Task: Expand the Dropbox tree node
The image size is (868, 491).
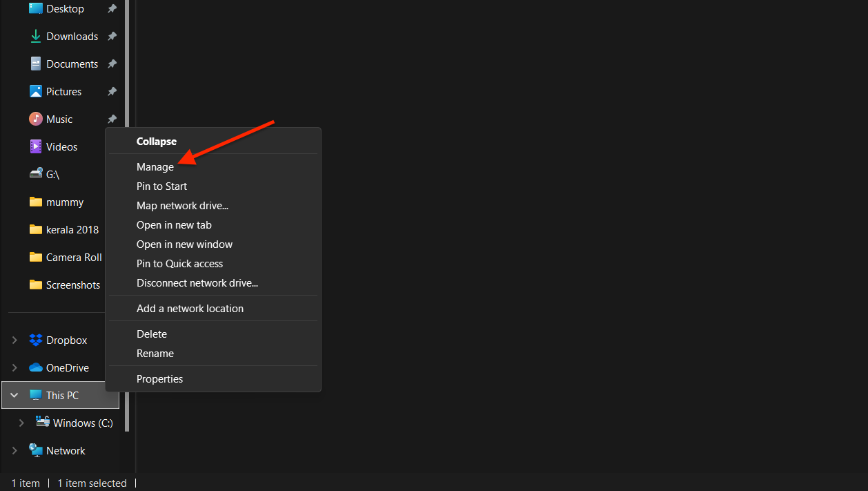Action: pyautogui.click(x=14, y=340)
